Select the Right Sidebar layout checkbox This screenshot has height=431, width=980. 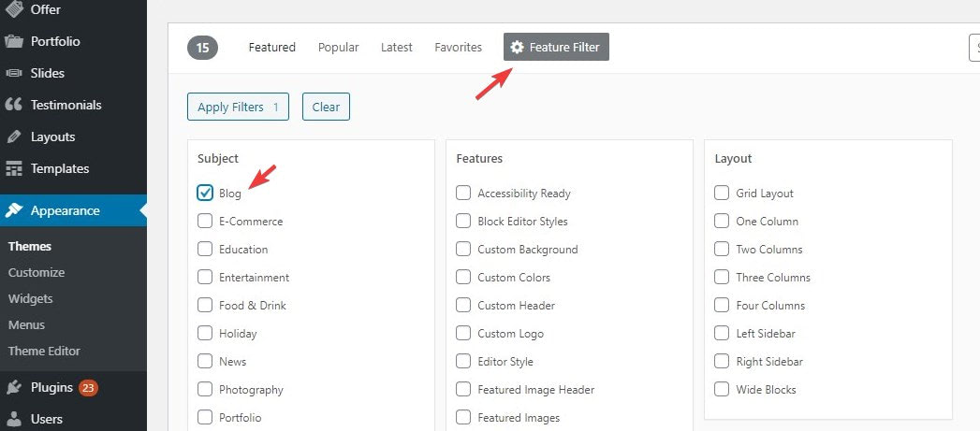coord(722,361)
